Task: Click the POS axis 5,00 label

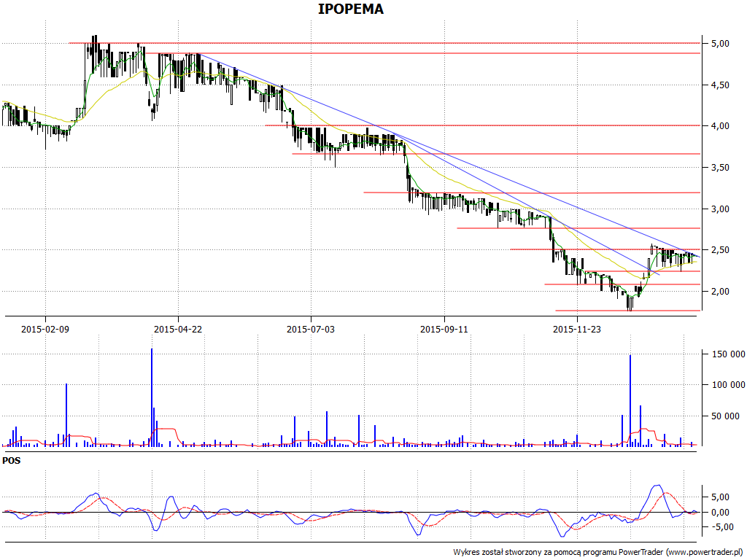Action: 720,497
